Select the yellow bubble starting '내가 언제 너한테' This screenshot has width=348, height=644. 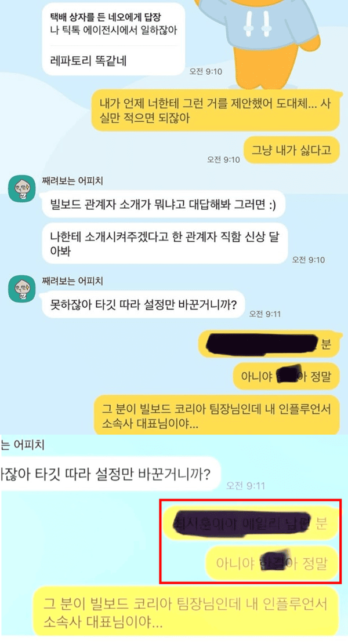(216, 111)
